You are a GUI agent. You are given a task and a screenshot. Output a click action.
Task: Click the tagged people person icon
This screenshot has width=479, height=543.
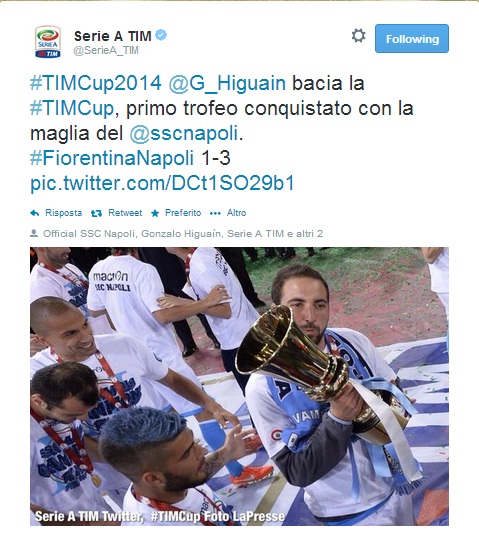tap(34, 233)
